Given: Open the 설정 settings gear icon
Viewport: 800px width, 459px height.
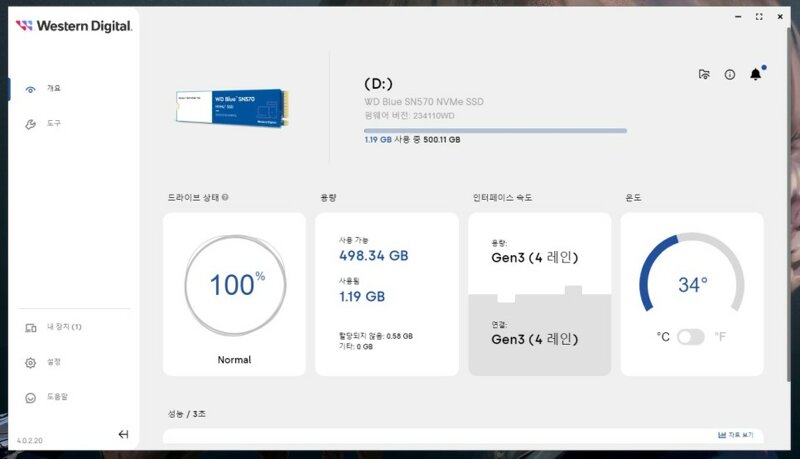Looking at the screenshot, I should coord(31,363).
